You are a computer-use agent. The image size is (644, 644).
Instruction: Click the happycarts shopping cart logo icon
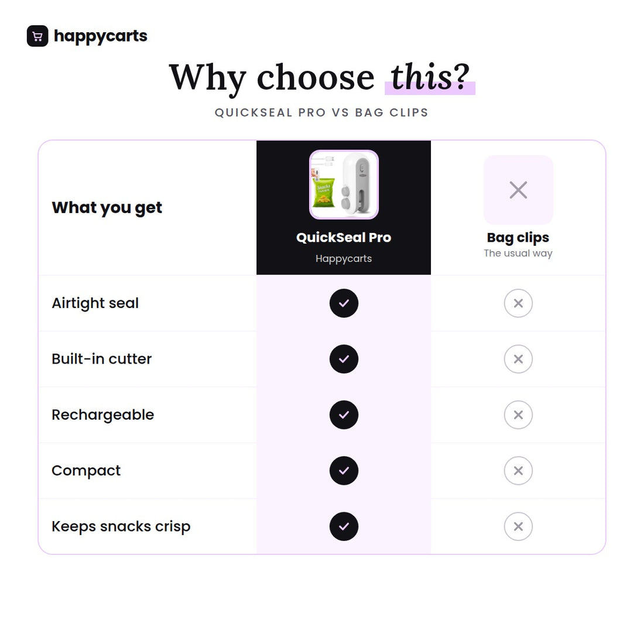pos(37,36)
